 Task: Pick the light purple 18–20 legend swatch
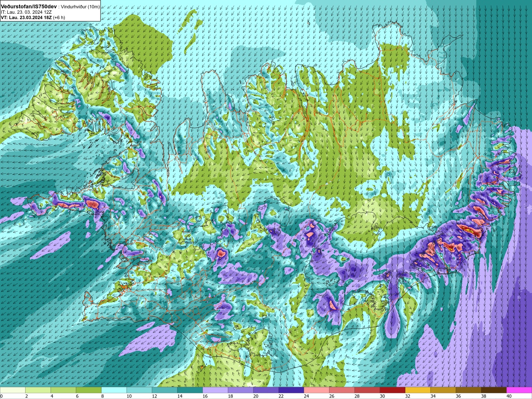tap(241, 390)
